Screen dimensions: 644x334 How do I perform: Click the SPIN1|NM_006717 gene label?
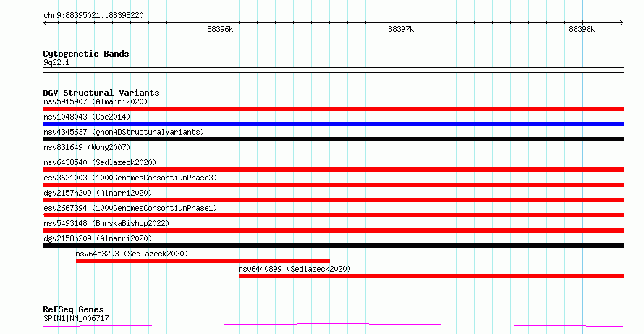point(76,318)
